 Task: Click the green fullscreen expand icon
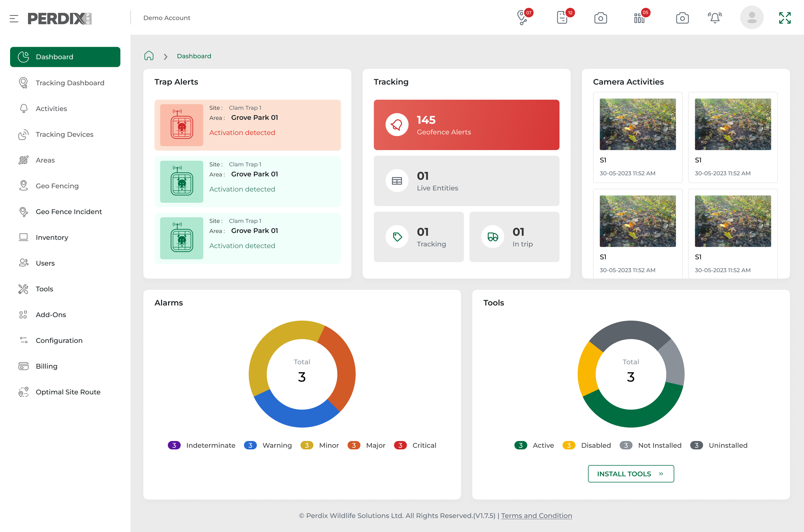pyautogui.click(x=785, y=17)
